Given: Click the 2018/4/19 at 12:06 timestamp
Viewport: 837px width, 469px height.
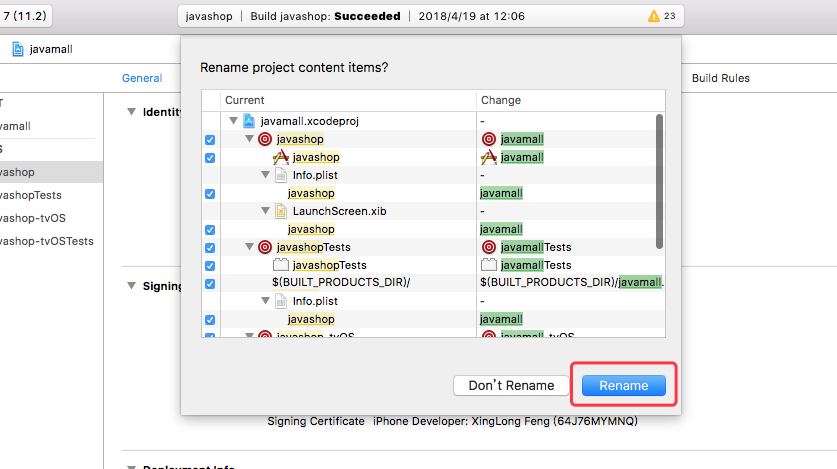Looking at the screenshot, I should (471, 16).
